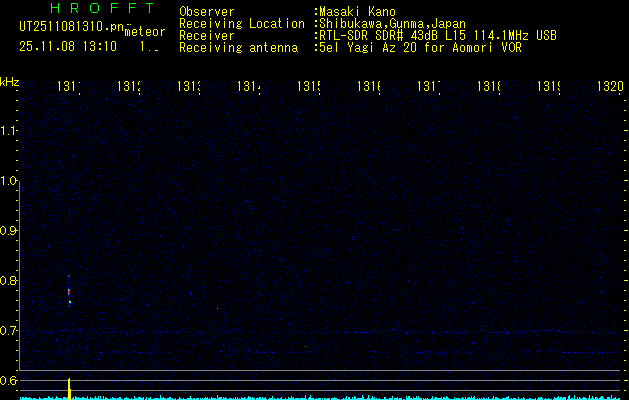
Task: Click the 25.11.08 13:10 timestamp
Action: point(68,46)
